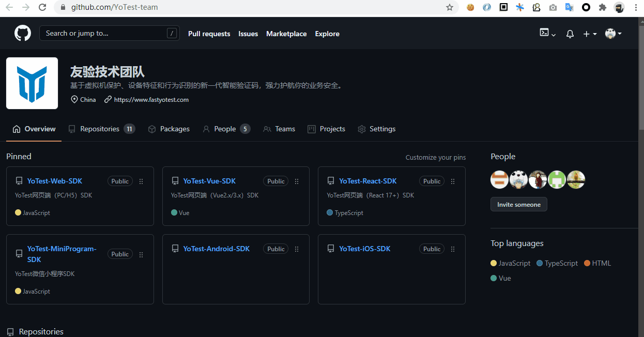Click the panda member avatar
644x337 pixels.
518,180
